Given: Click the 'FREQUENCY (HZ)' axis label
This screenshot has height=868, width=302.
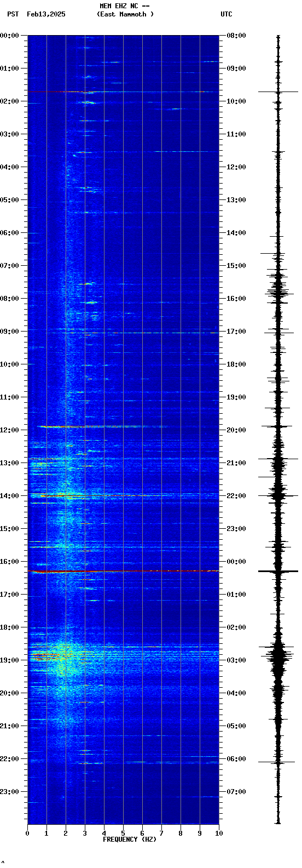Looking at the screenshot, I should [x=130, y=840].
